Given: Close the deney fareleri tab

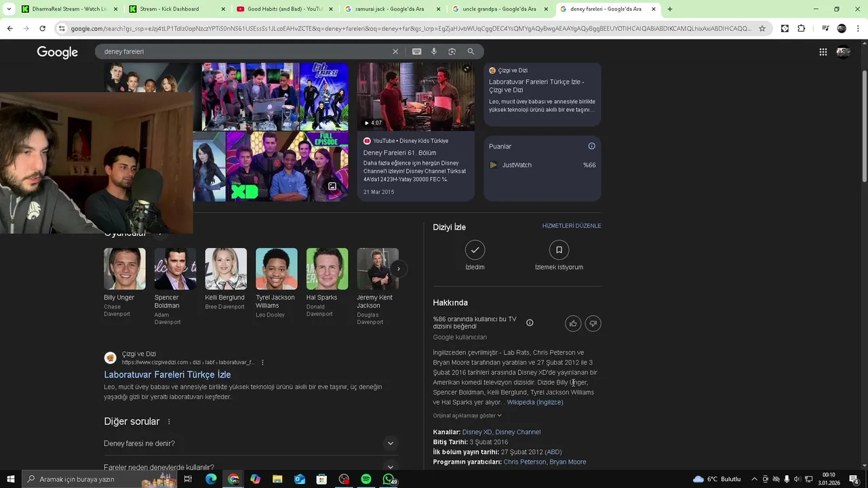Looking at the screenshot, I should [654, 9].
